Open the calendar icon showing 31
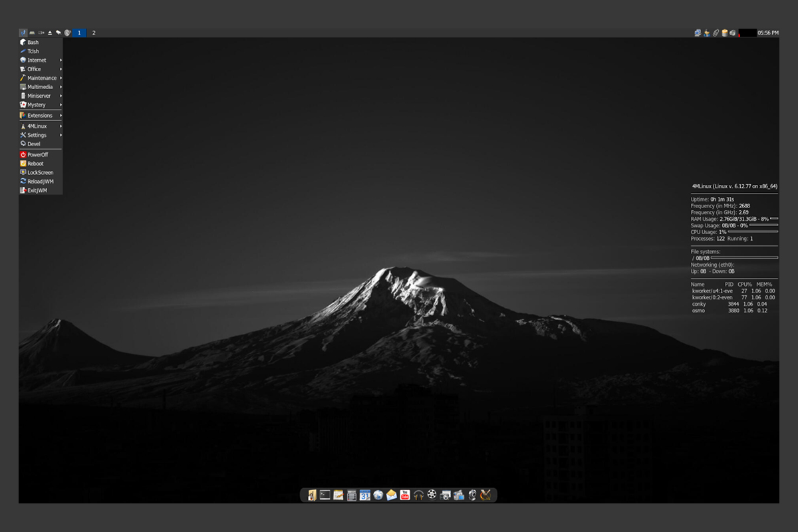The width and height of the screenshot is (798, 532). 365,495
